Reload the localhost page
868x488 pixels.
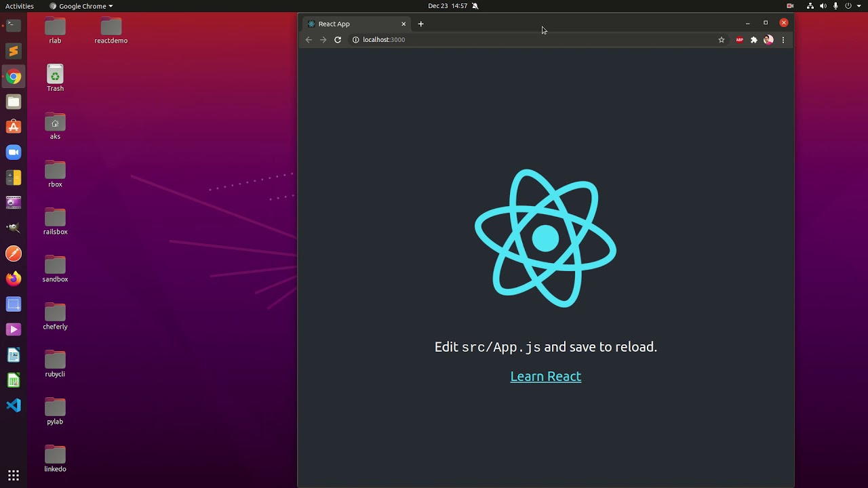(338, 40)
